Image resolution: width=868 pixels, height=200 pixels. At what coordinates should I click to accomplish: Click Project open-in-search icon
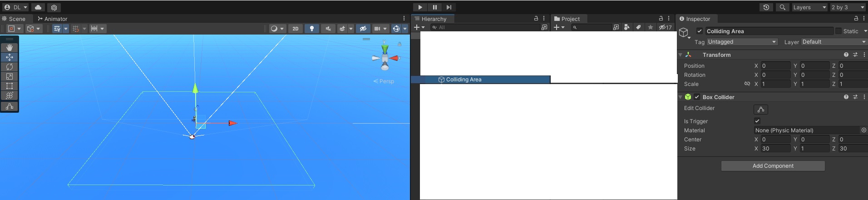click(x=616, y=27)
